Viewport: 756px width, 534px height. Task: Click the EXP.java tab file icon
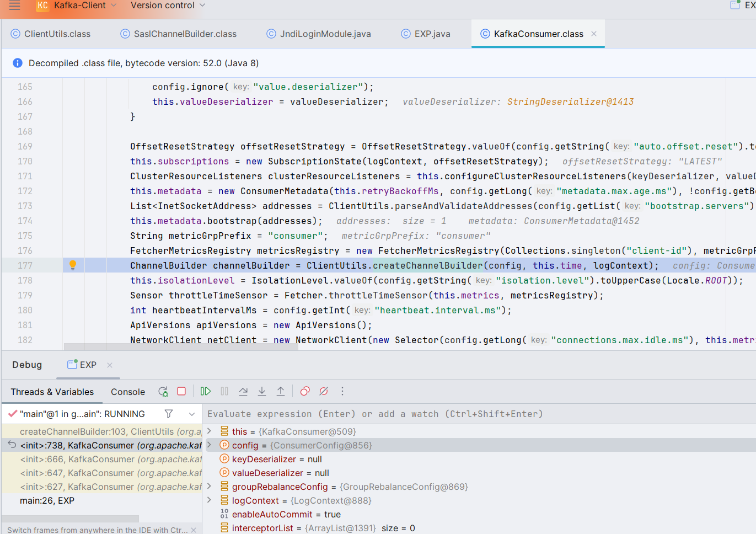click(406, 34)
